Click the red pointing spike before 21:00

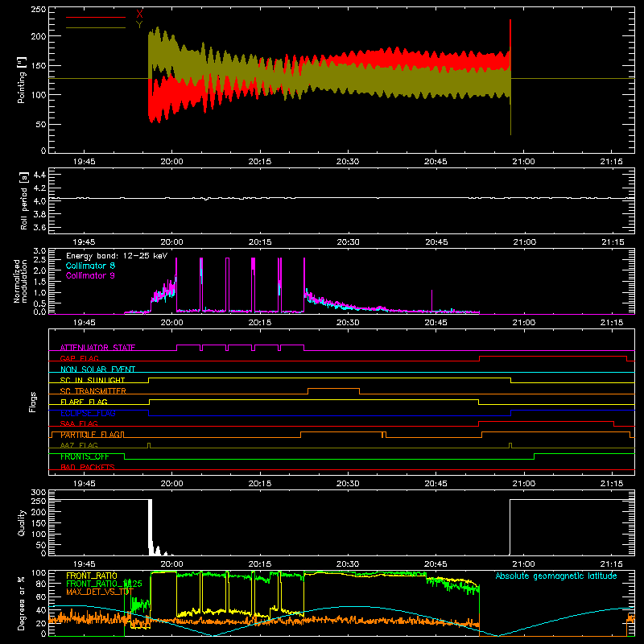coord(510,35)
